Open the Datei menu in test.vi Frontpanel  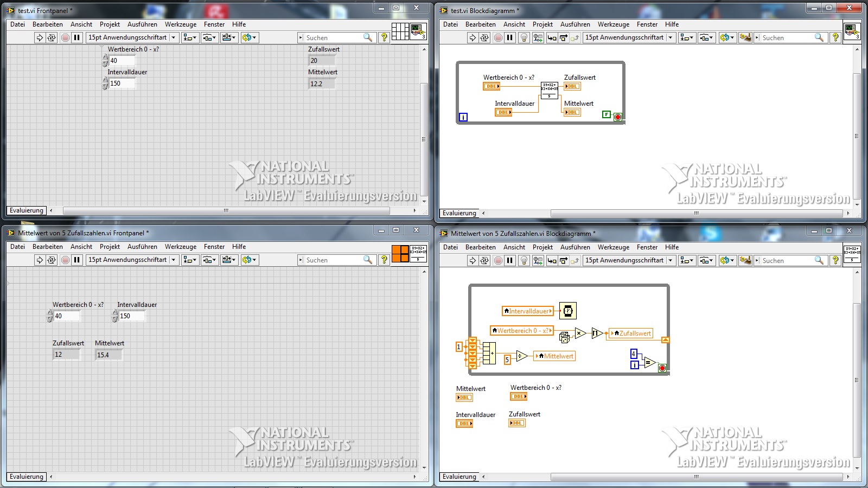click(x=17, y=24)
